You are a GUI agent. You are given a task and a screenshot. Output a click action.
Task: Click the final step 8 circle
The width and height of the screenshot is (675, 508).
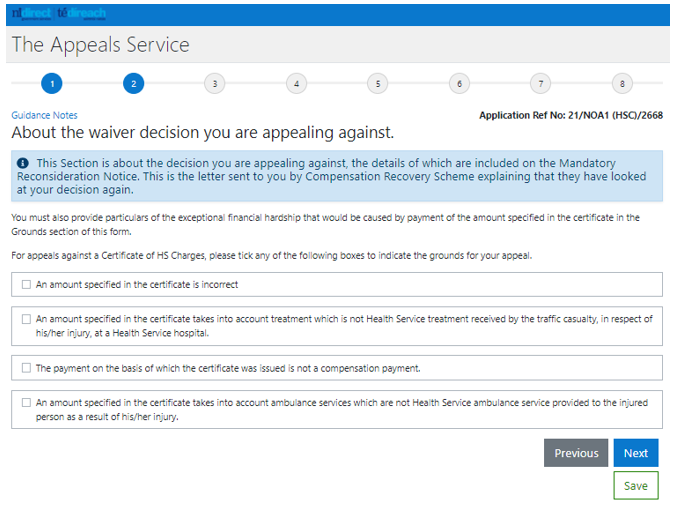622,84
